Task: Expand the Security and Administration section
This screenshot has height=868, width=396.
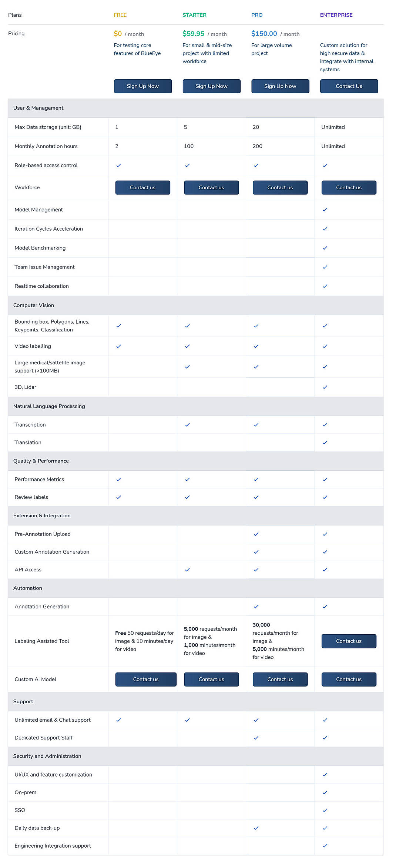Action: pyautogui.click(x=47, y=756)
